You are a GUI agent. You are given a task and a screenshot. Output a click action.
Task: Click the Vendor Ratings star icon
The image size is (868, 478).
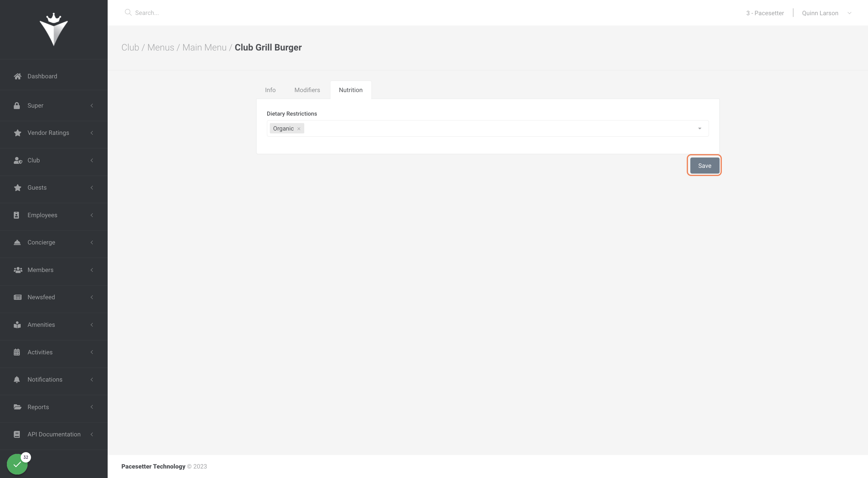(18, 133)
